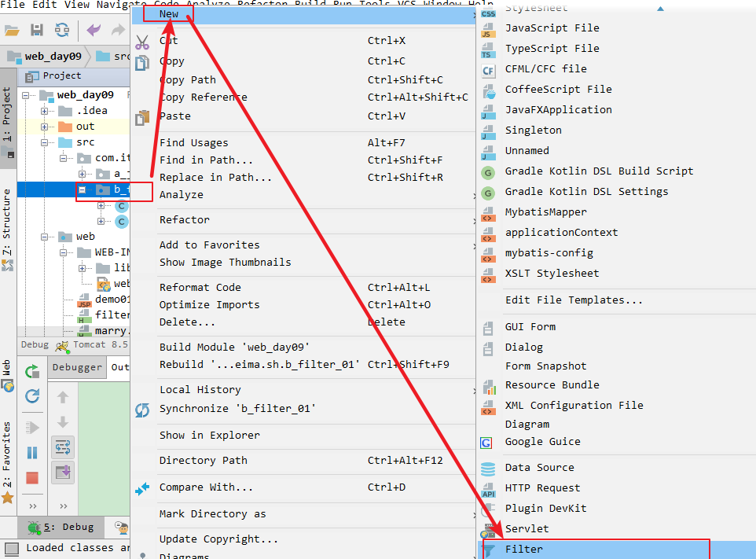Image resolution: width=756 pixels, height=559 pixels.
Task: Click the Rerun debug green icon
Action: pos(32,371)
